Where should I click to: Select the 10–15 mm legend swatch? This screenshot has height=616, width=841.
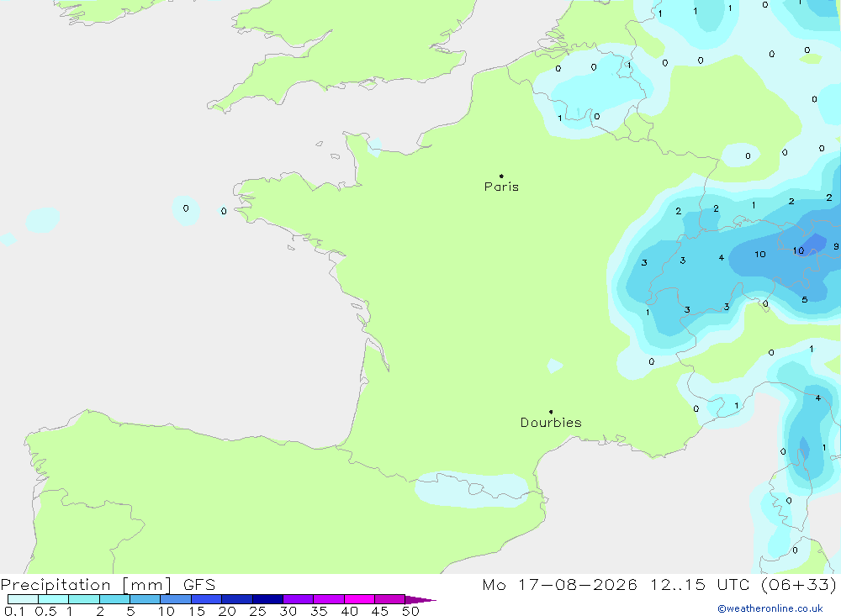pyautogui.click(x=176, y=599)
